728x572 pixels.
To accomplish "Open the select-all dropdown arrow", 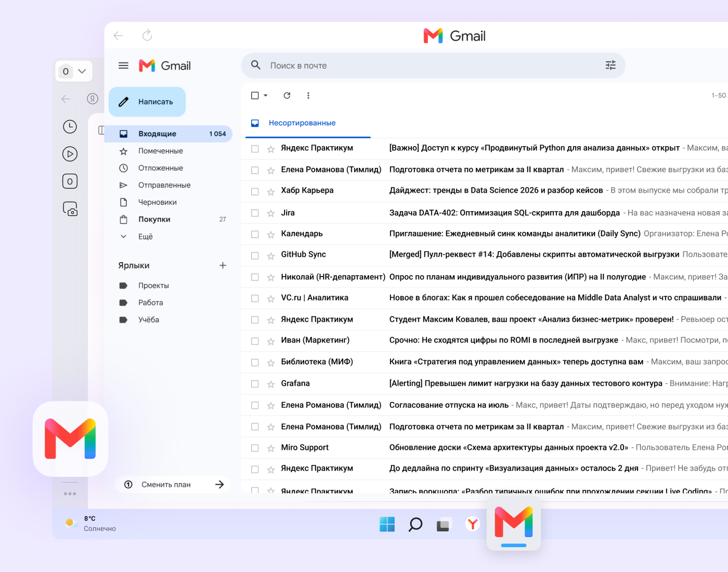I will tap(266, 96).
